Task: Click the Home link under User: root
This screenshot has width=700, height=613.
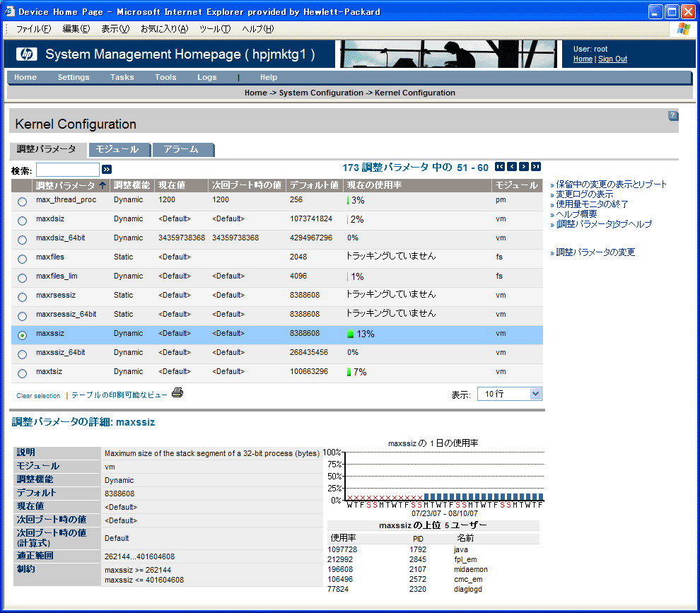Action: pos(583,59)
